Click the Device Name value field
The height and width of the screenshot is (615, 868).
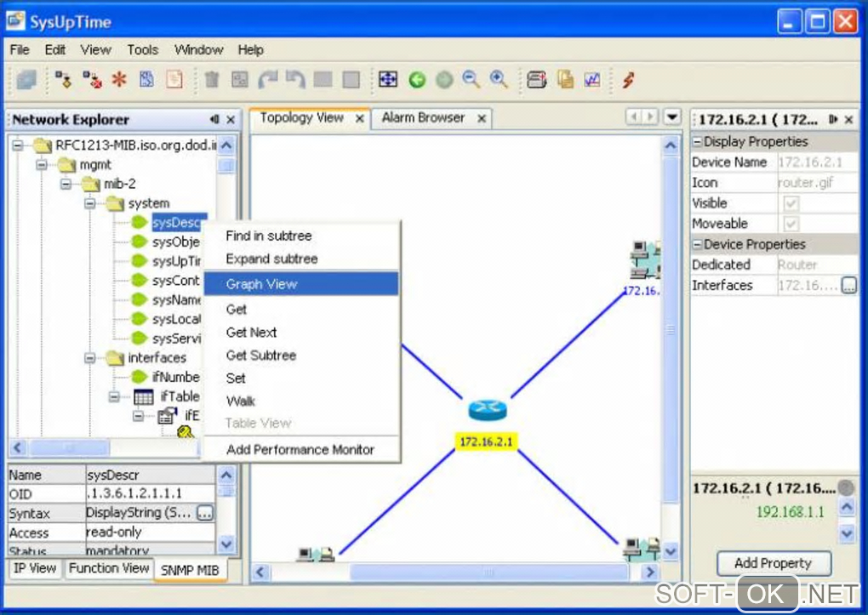(817, 162)
